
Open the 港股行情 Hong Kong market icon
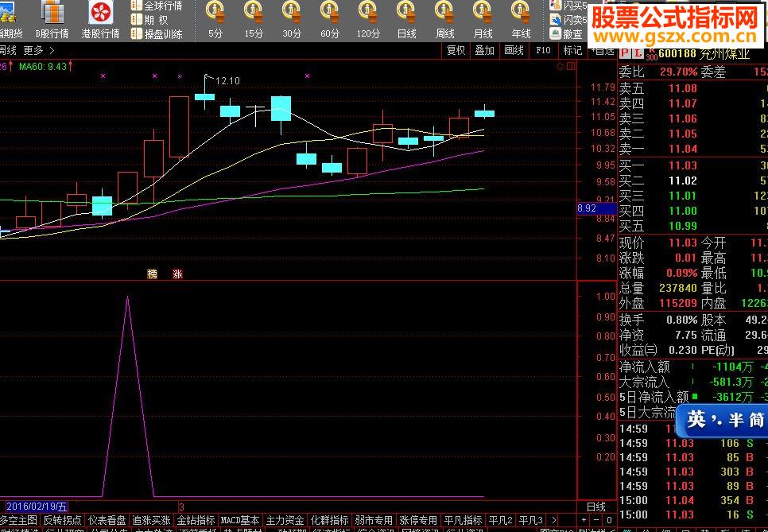(x=100, y=21)
